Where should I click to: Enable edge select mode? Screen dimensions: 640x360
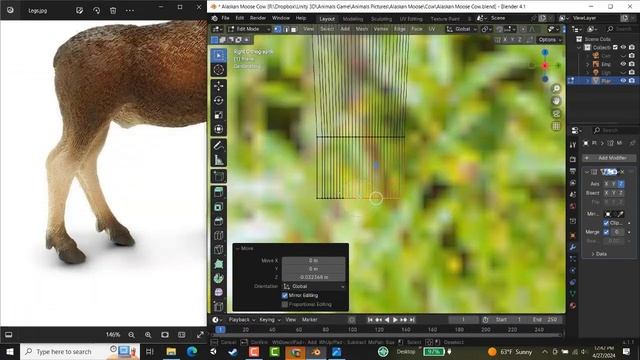click(x=286, y=29)
